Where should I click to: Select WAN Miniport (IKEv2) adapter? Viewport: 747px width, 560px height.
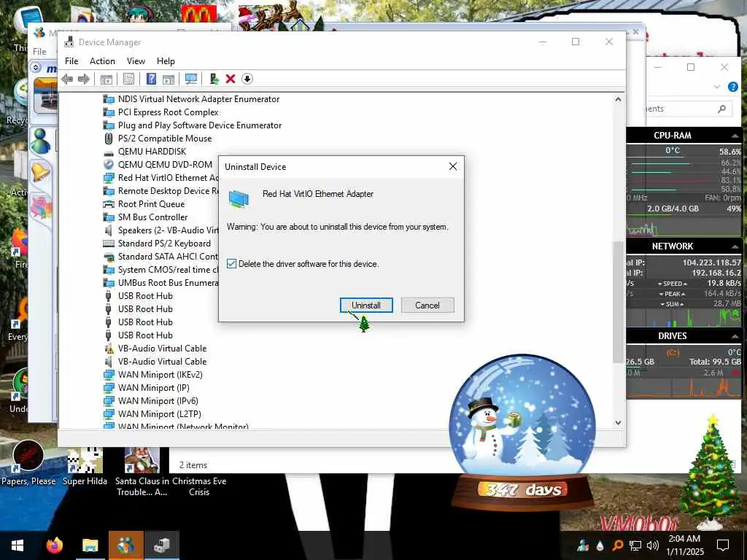pos(160,375)
